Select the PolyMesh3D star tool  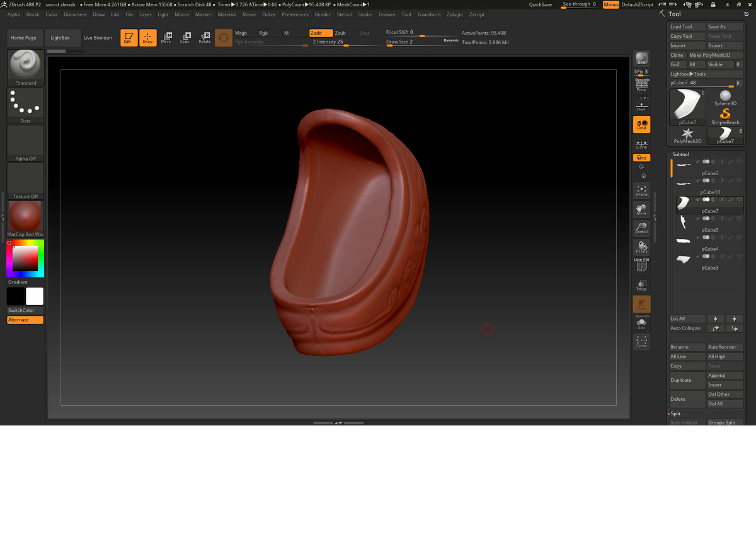687,135
